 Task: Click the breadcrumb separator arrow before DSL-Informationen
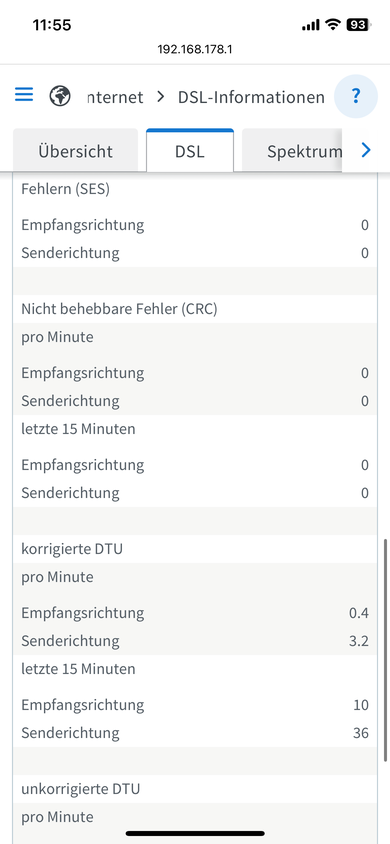coord(160,97)
